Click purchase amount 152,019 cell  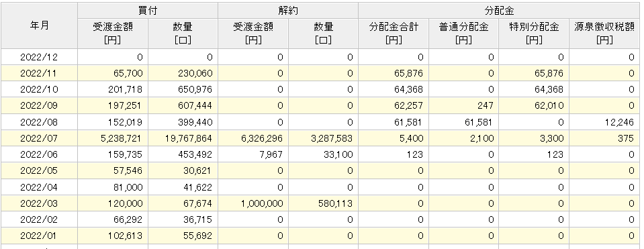pyautogui.click(x=113, y=122)
